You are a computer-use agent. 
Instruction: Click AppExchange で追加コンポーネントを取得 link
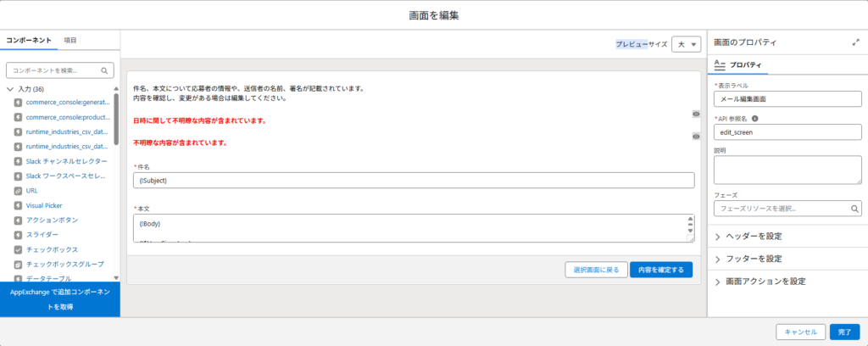tap(59, 299)
